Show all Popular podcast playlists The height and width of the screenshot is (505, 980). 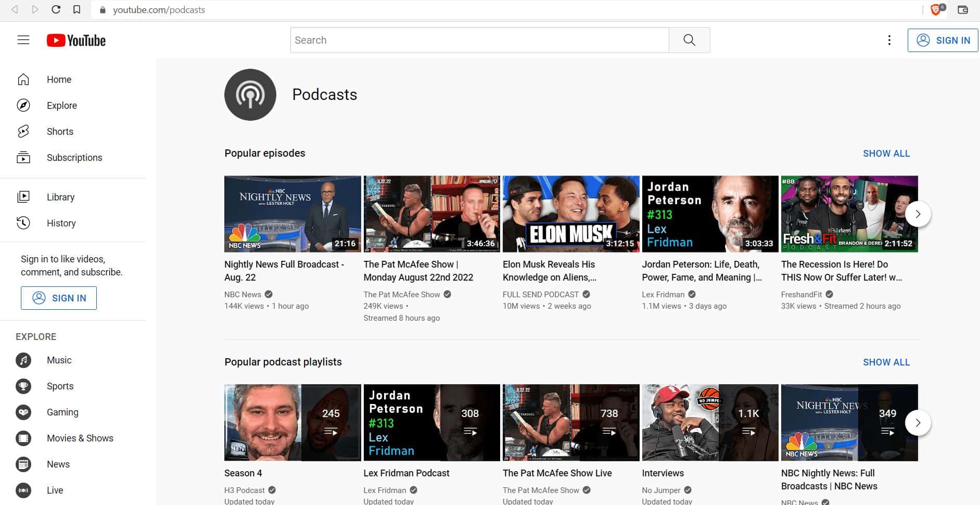point(886,362)
